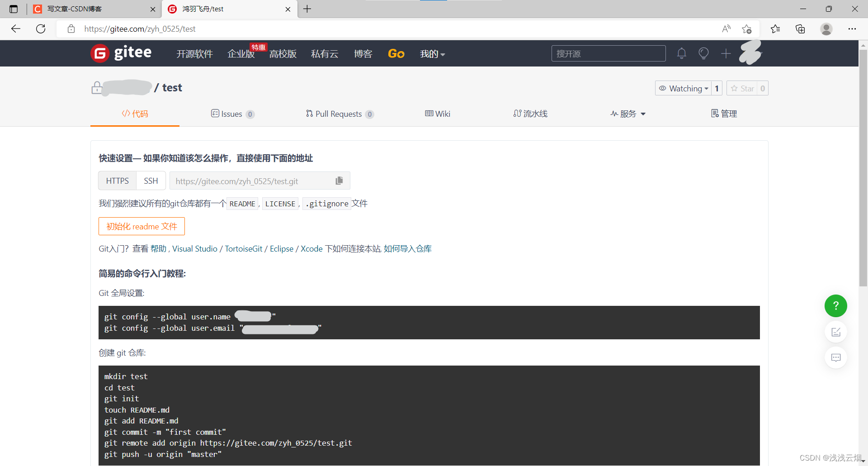Click the read aloud icon in address bar
Screen dimensions: 868x466
click(726, 29)
